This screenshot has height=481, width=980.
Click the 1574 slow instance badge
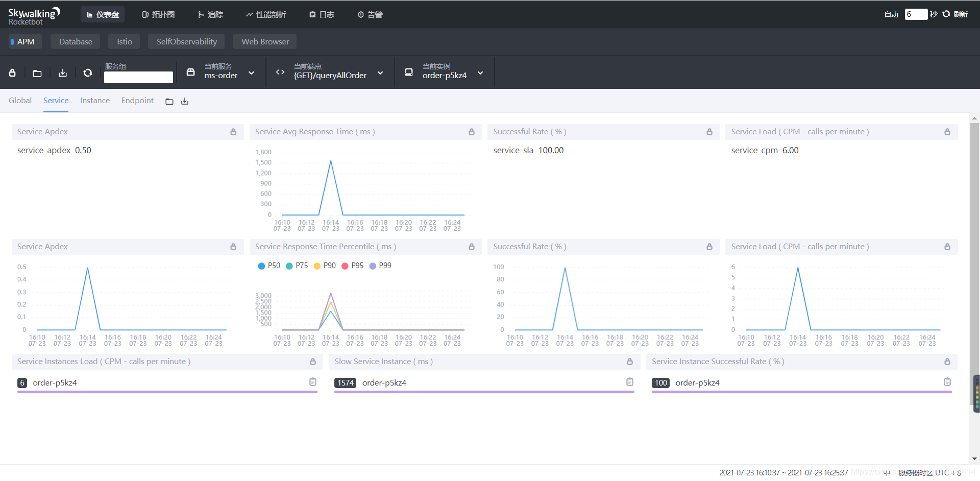tap(346, 383)
